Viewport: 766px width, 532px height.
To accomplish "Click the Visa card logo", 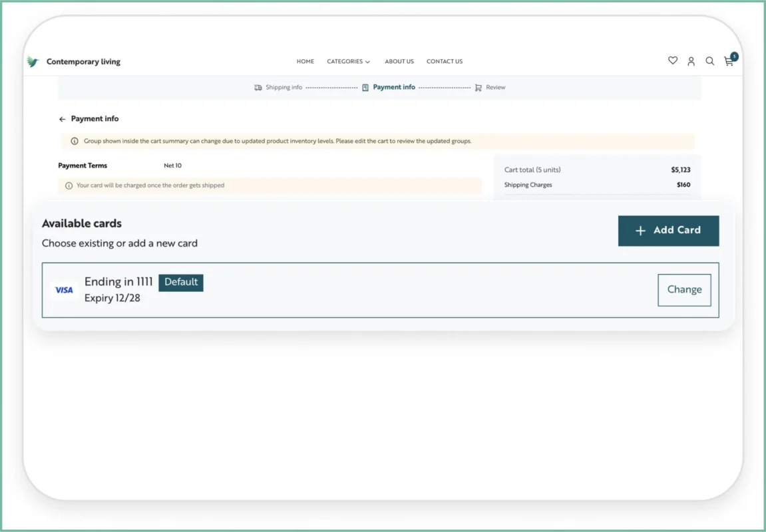I will [x=64, y=290].
